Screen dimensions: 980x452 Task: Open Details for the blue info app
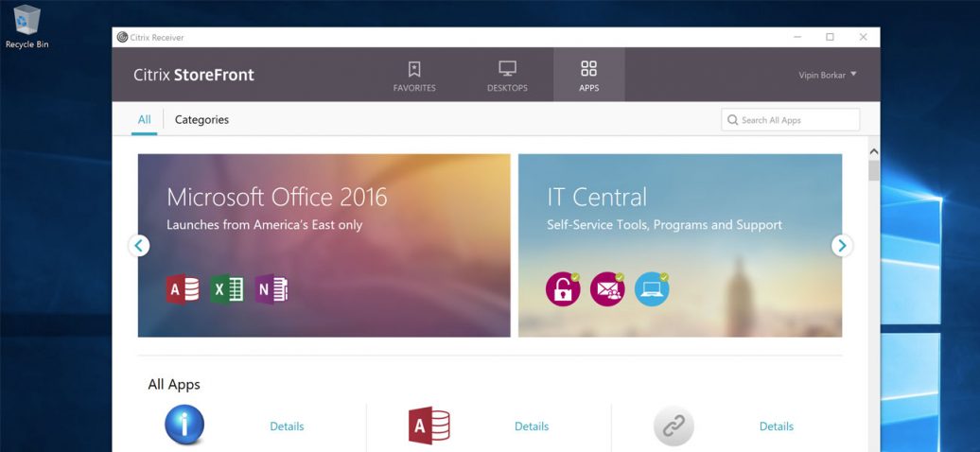tap(287, 426)
